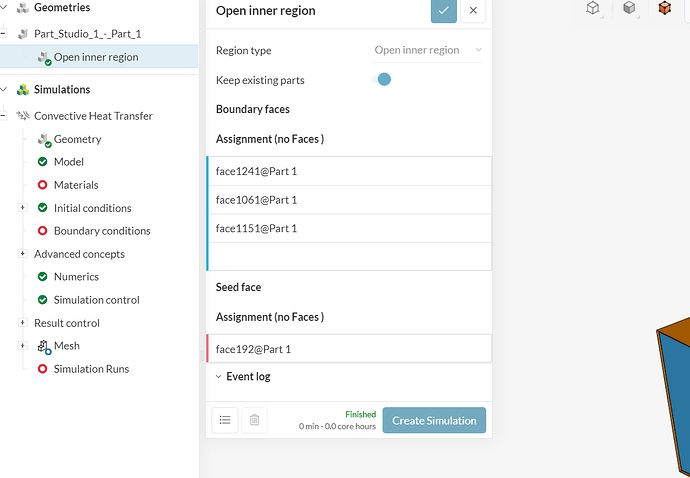Click the trash delete icon
Image resolution: width=690 pixels, height=478 pixels.
pyautogui.click(x=255, y=421)
